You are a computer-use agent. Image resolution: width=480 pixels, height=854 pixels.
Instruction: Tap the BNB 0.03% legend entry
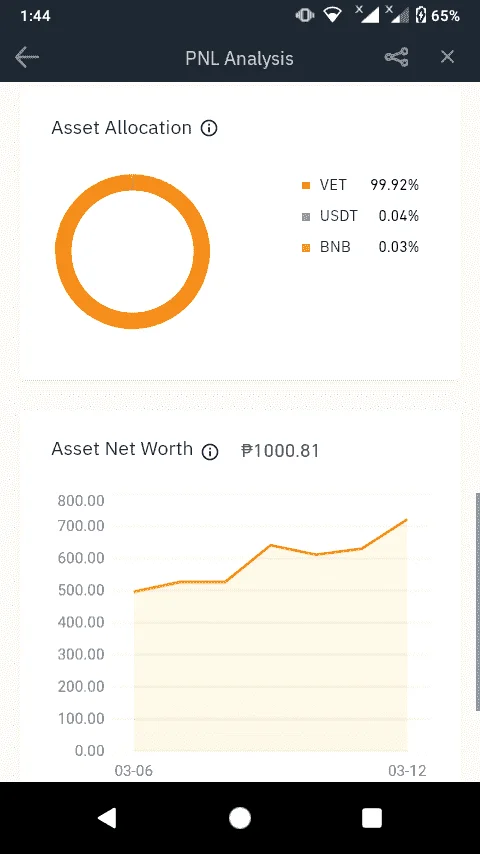pyautogui.click(x=360, y=247)
